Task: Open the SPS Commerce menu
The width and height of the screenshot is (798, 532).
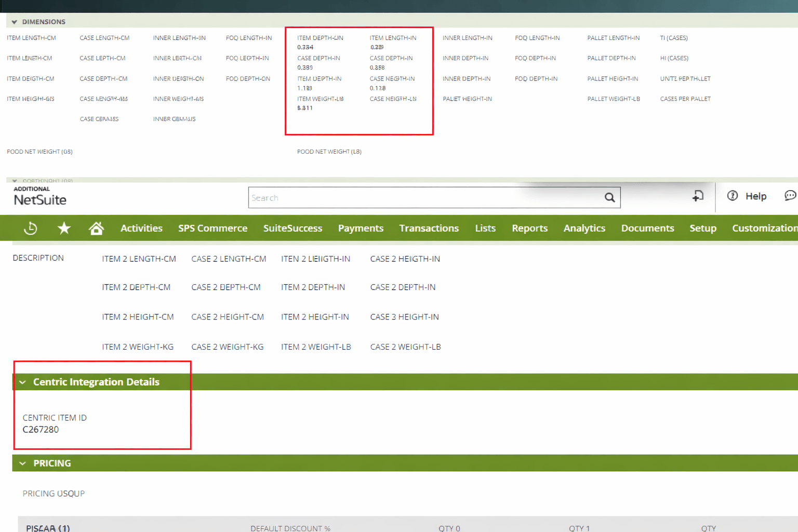Action: pyautogui.click(x=213, y=228)
